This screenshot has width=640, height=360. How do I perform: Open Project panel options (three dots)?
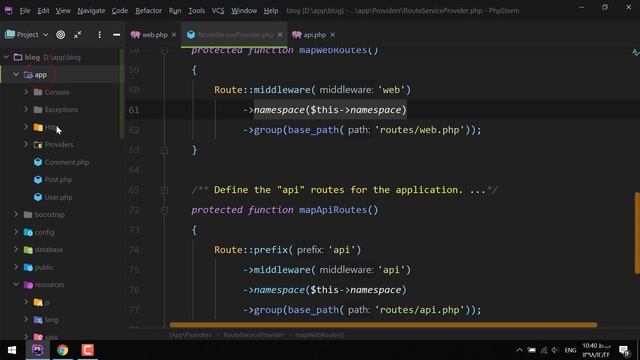click(99, 35)
